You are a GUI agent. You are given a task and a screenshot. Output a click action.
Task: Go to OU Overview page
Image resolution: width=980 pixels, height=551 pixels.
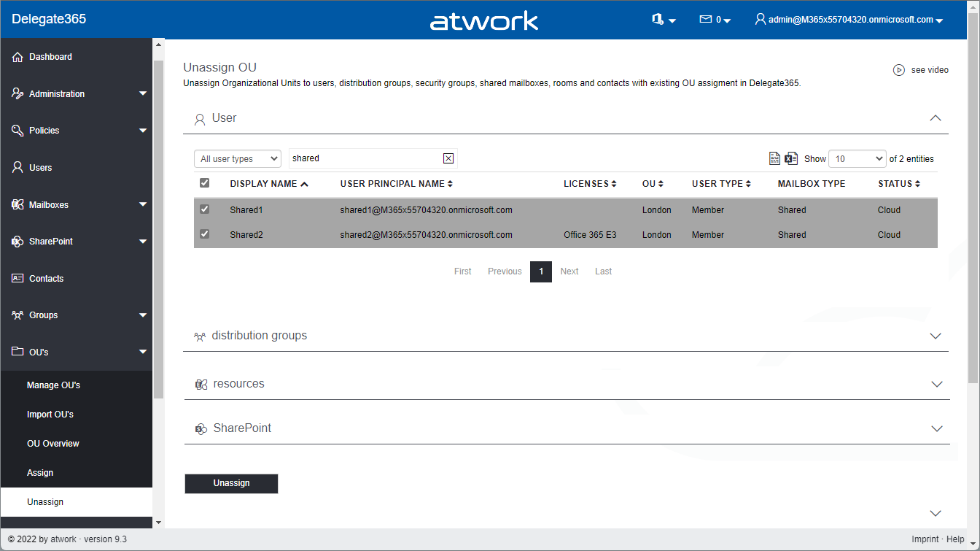52,444
